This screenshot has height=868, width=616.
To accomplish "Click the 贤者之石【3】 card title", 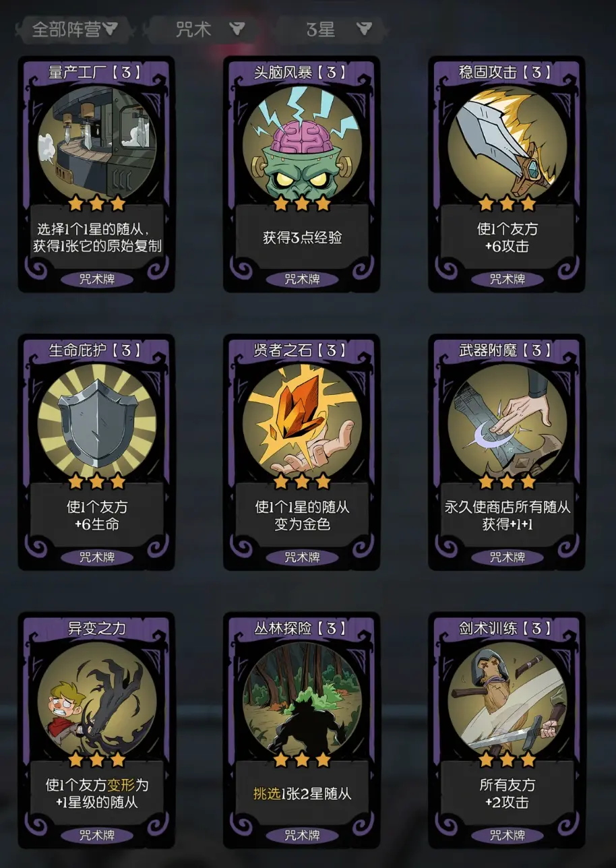I will click(x=302, y=350).
